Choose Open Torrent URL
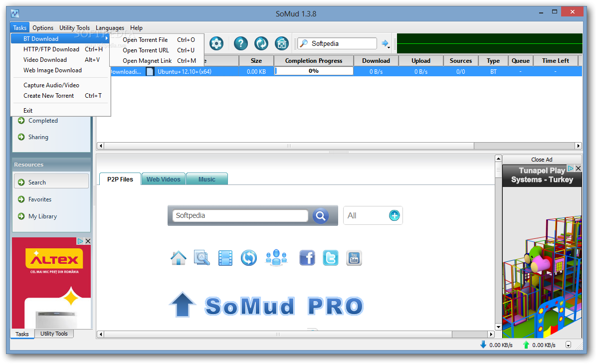Image resolution: width=597 pixels, height=364 pixels. click(x=157, y=50)
